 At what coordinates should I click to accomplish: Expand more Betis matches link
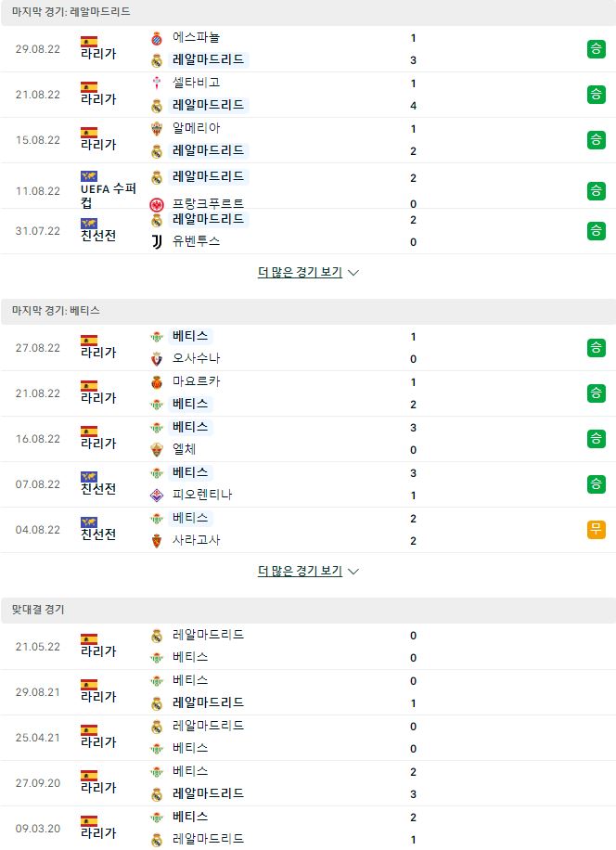(x=301, y=571)
